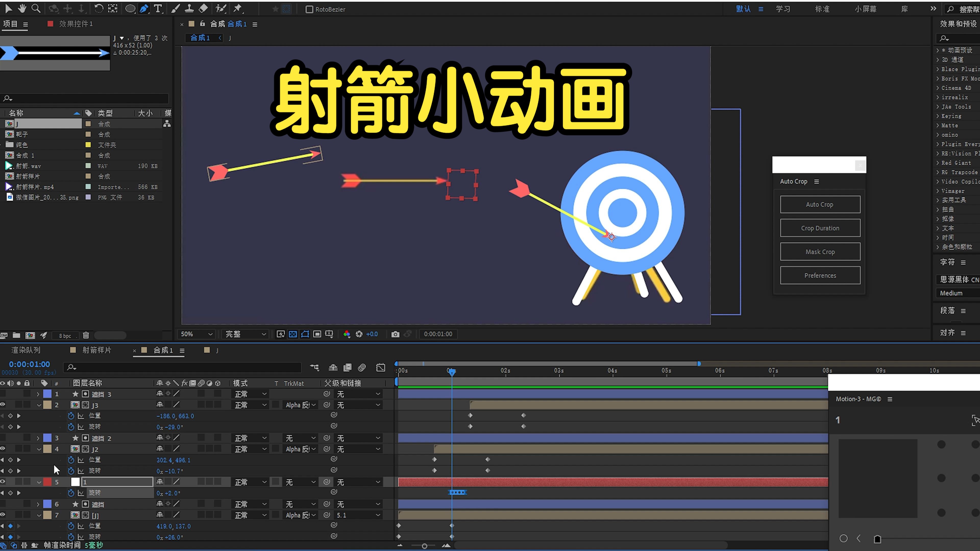Click the Mask Crop button
Viewport: 980px width, 551px height.
click(820, 252)
